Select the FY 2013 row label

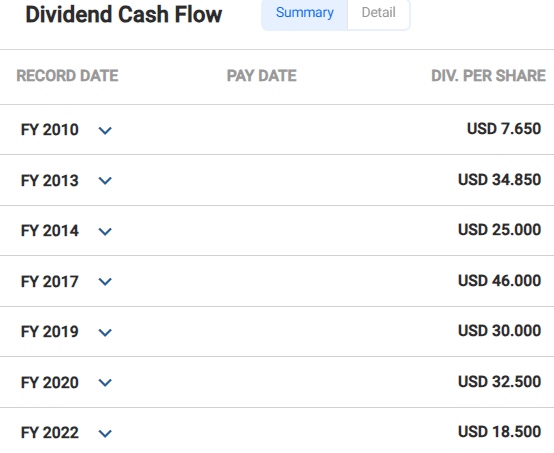pyautogui.click(x=49, y=181)
